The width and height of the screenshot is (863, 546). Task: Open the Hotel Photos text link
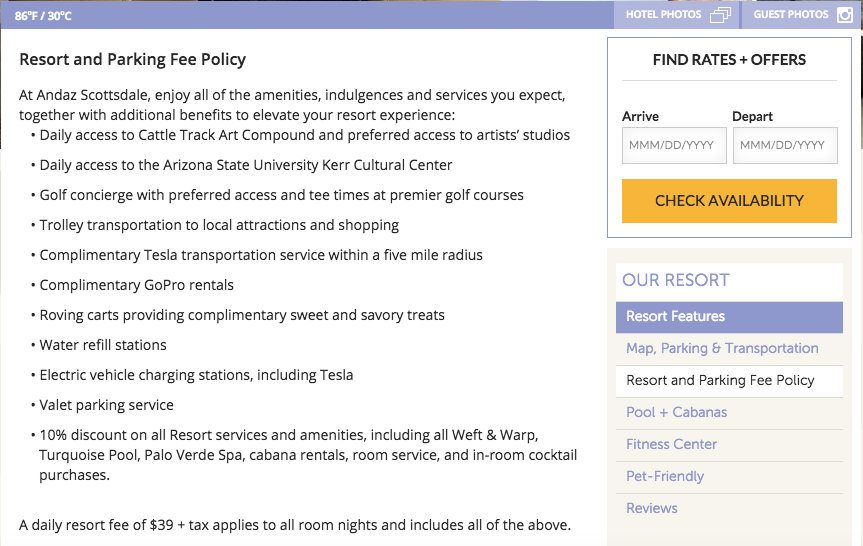663,15
